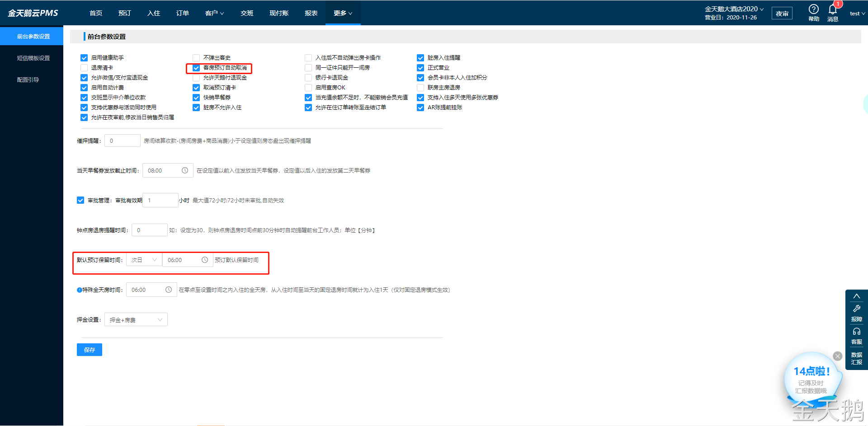Open hotel selector 金天鹅大酒店2020

pos(734,9)
